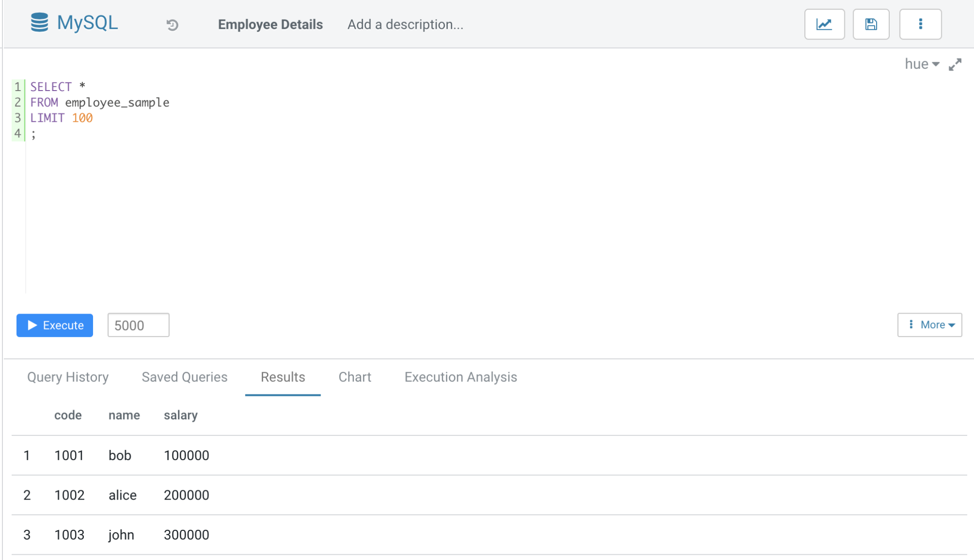This screenshot has height=560, width=974.
Task: Click the analytics chart icon
Action: 824,24
